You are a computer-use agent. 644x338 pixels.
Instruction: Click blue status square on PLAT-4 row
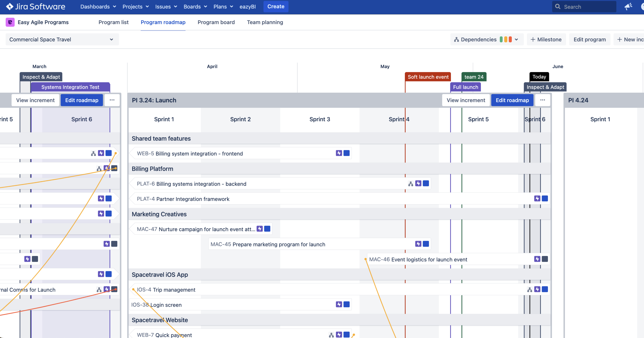(545, 198)
